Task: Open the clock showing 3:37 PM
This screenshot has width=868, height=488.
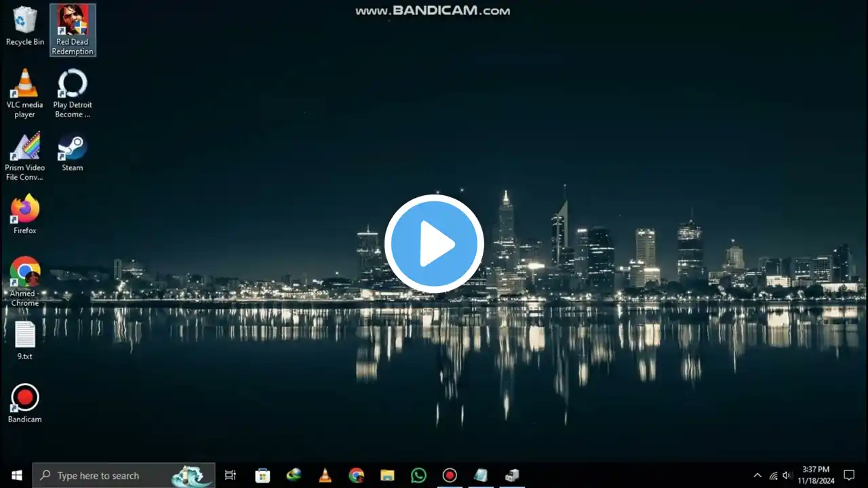Action: point(816,475)
